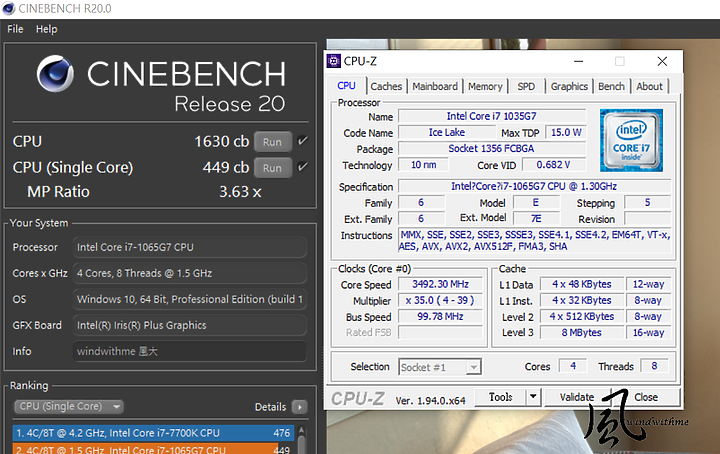Click the Core Speed value 3492.30 MHz
The height and width of the screenshot is (454, 720).
click(x=440, y=284)
